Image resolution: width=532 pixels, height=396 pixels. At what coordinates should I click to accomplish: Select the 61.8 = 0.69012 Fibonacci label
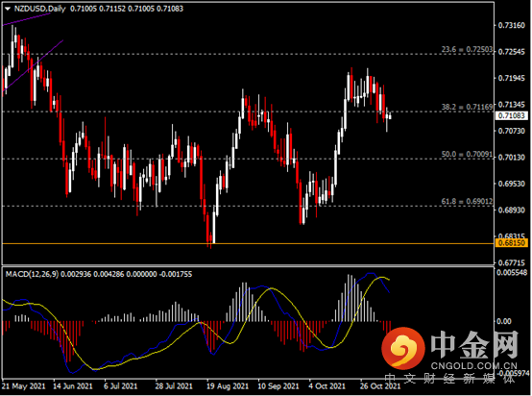click(467, 202)
